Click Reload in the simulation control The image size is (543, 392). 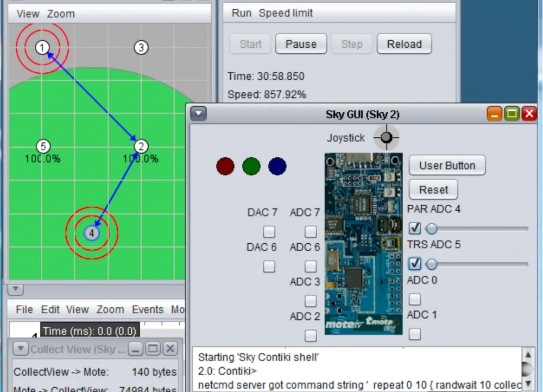pos(404,44)
